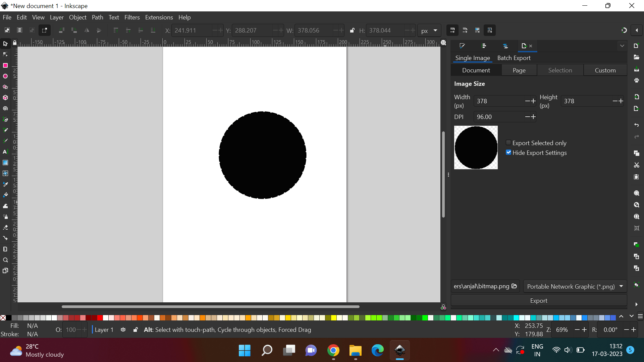Uncheck Hide Export Settings

click(x=508, y=153)
